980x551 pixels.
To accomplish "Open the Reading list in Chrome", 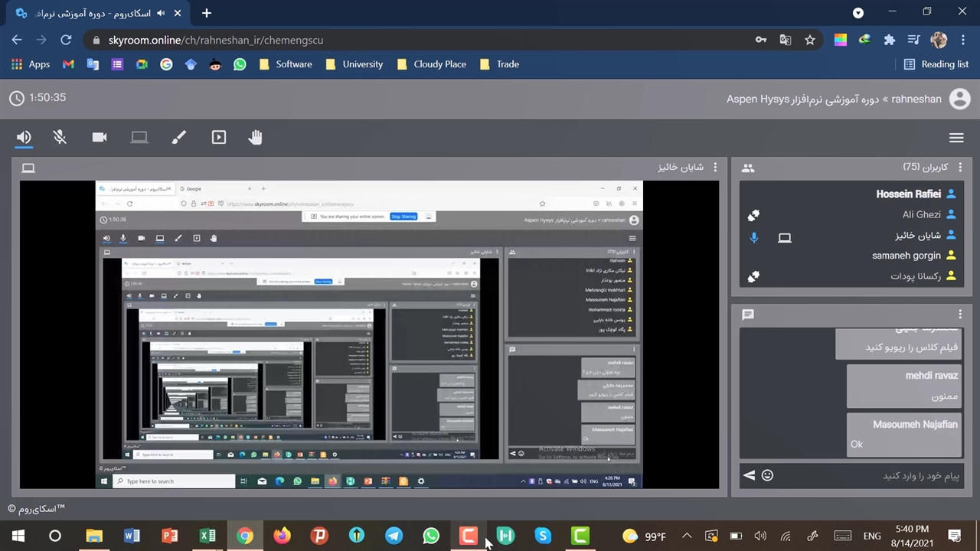I will point(936,64).
